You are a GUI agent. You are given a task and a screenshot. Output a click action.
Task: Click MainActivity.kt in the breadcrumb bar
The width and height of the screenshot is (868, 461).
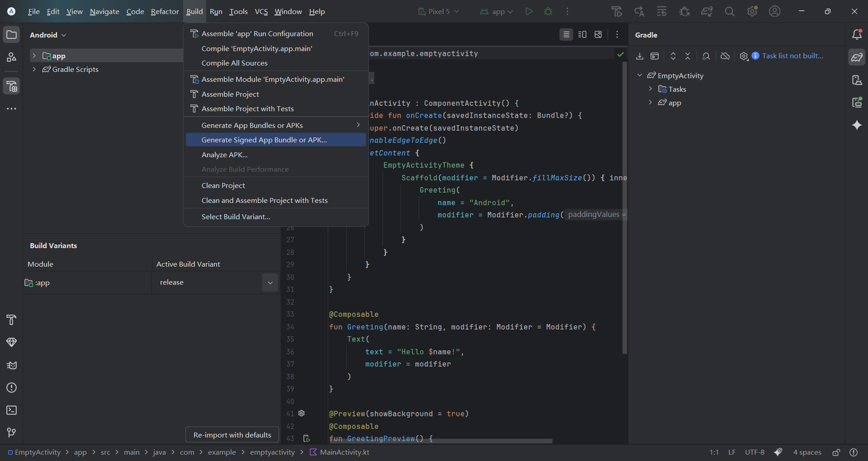(x=344, y=452)
